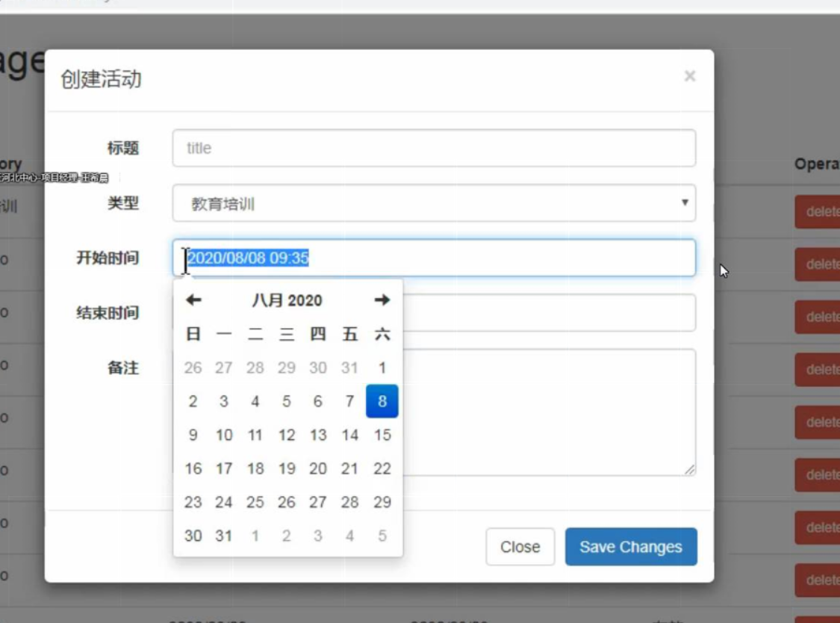The width and height of the screenshot is (840, 623).
Task: Pick August 30 in the calendar
Action: [x=193, y=536]
